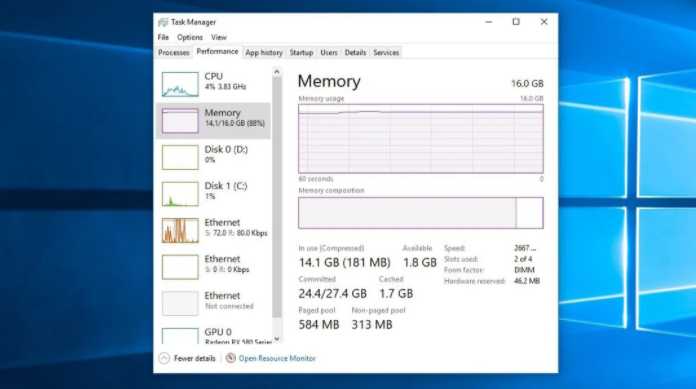Switch to the Processes tab
This screenshot has width=696, height=389.
point(174,52)
